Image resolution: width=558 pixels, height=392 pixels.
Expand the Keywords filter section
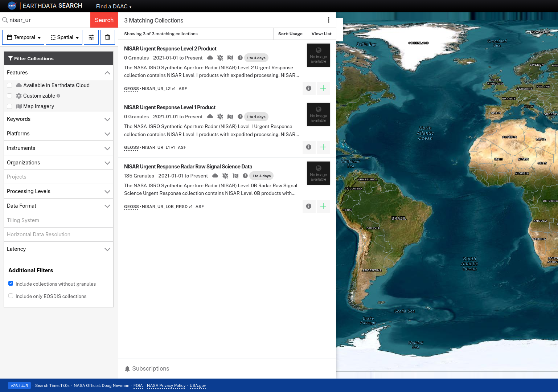[58, 119]
